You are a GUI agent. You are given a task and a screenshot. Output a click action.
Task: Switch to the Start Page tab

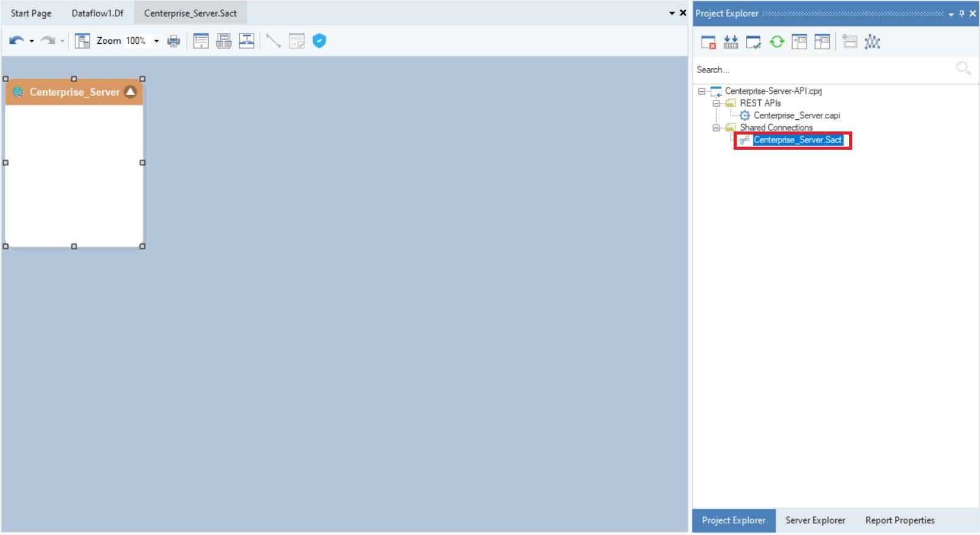(x=31, y=13)
